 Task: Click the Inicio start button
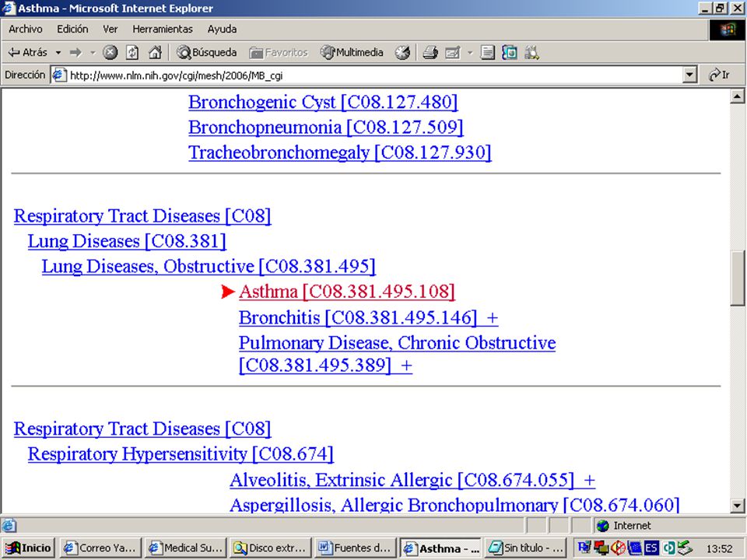28,548
